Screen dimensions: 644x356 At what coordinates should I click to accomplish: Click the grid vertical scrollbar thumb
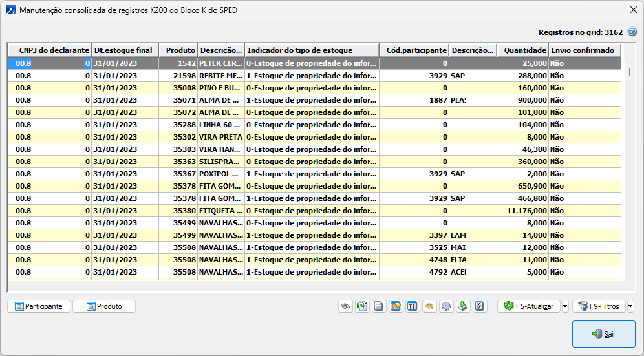(x=630, y=72)
